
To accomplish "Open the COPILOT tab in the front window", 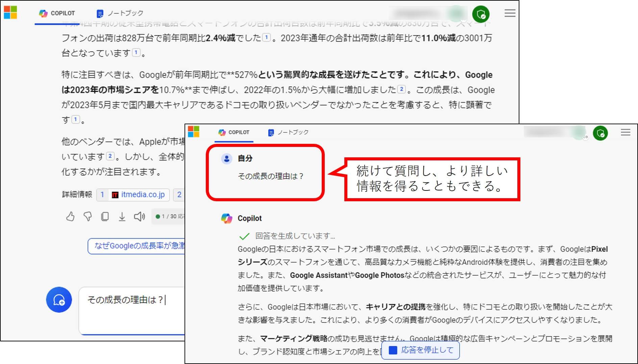I will [x=234, y=132].
